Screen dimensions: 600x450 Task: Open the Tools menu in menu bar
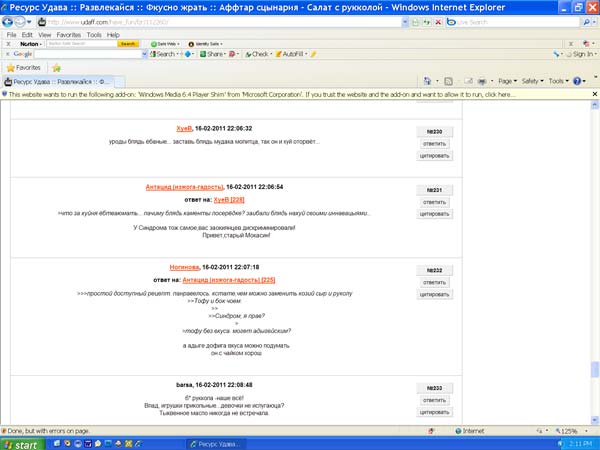coord(94,35)
